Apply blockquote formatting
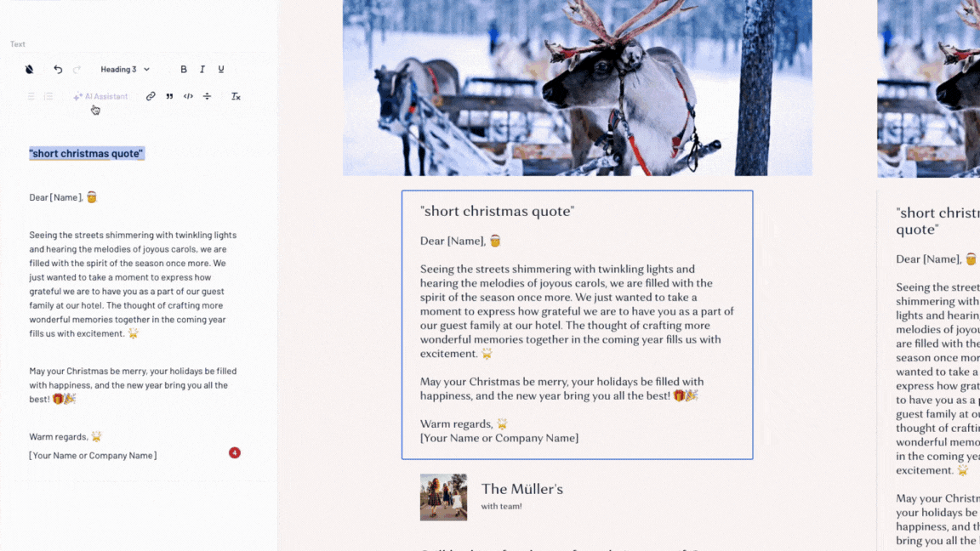980x551 pixels. [169, 96]
